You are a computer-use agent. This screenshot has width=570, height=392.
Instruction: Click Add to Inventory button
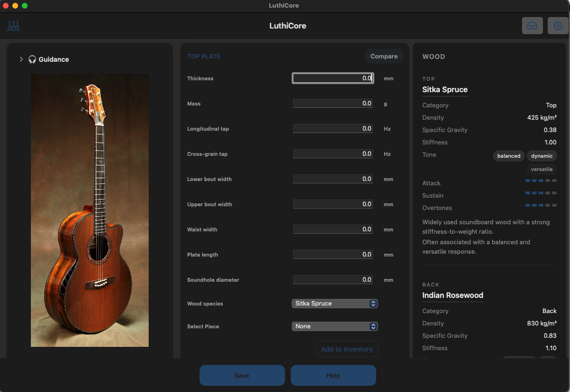tap(347, 349)
